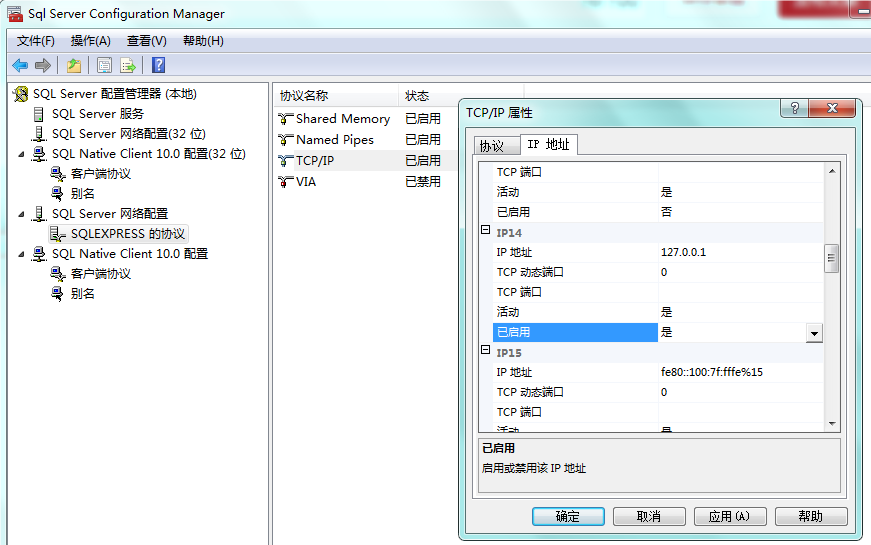Click the 已启用 status of TCP/IP row
This screenshot has height=545, width=871.
point(423,161)
